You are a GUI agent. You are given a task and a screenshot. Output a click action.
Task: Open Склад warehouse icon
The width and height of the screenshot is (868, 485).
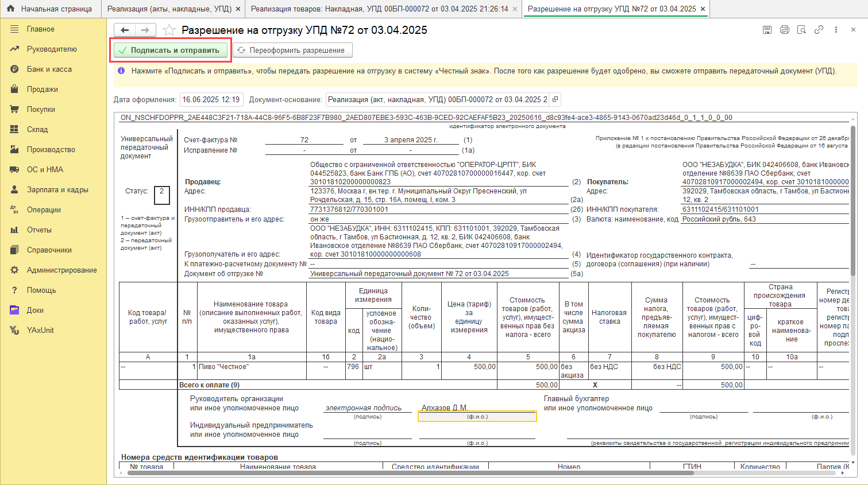coord(14,129)
